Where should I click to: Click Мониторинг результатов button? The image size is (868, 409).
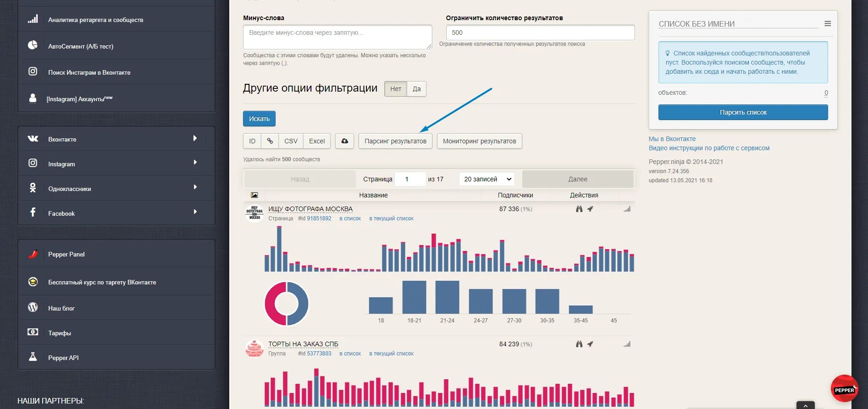(479, 141)
